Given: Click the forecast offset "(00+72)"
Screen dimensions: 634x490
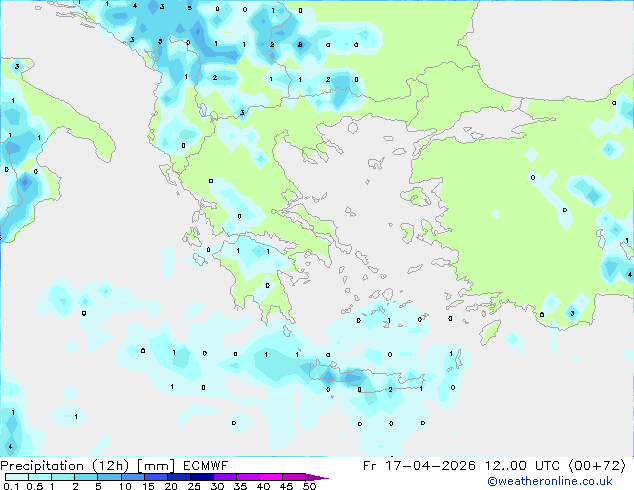Looking at the screenshot, I should (x=598, y=466).
